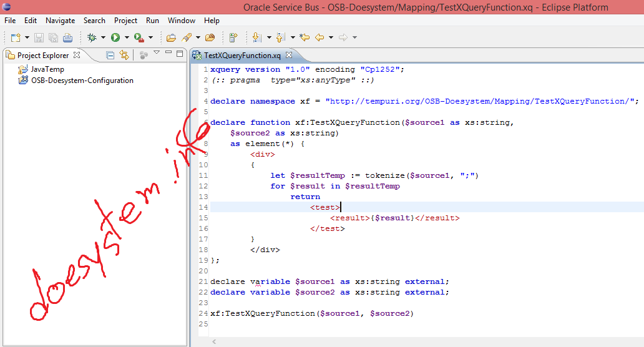Select the Project Explorer tab
The image size is (644, 347).
[42, 56]
